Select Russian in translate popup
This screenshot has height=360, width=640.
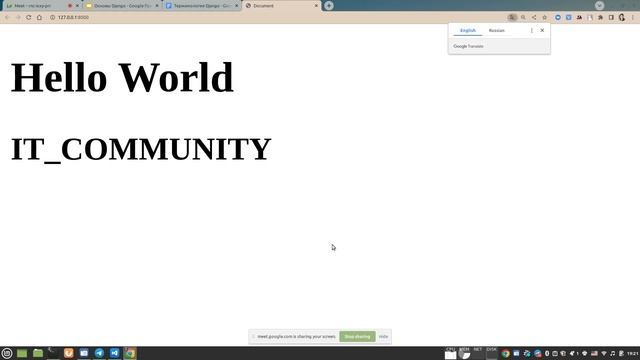pos(497,31)
